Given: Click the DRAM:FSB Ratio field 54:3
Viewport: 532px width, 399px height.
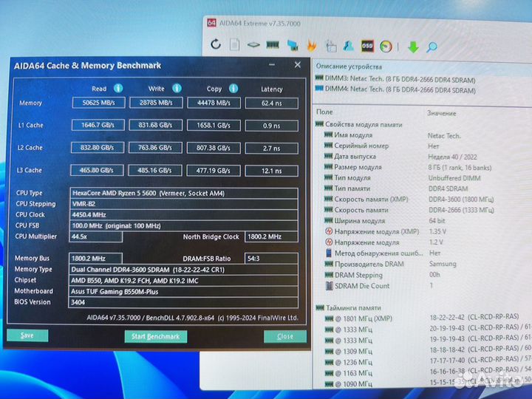Looking at the screenshot, I should click(x=271, y=258).
